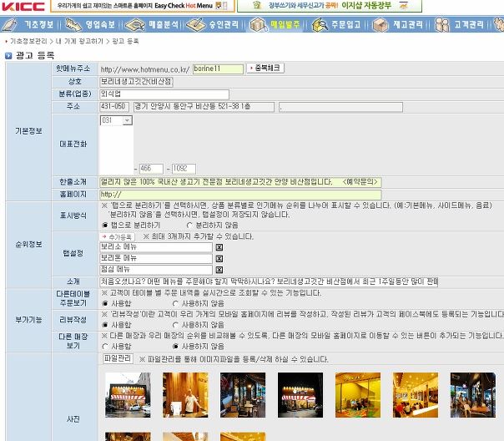Open the third photo of dark interior
The height and width of the screenshot is (441, 504).
243,395
